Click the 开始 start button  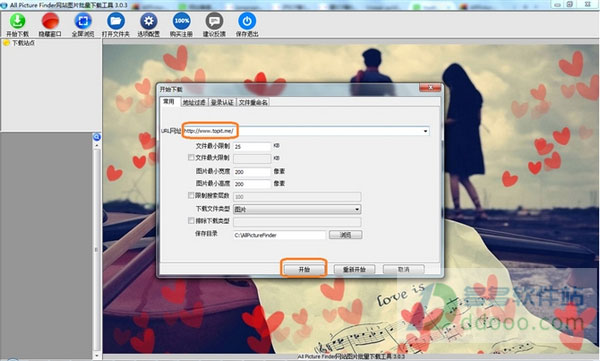[304, 270]
